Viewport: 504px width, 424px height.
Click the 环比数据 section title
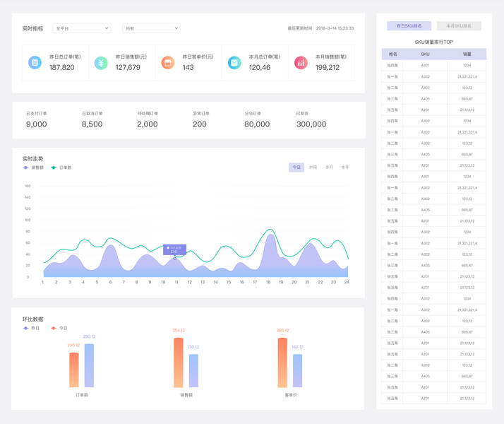pos(32,319)
